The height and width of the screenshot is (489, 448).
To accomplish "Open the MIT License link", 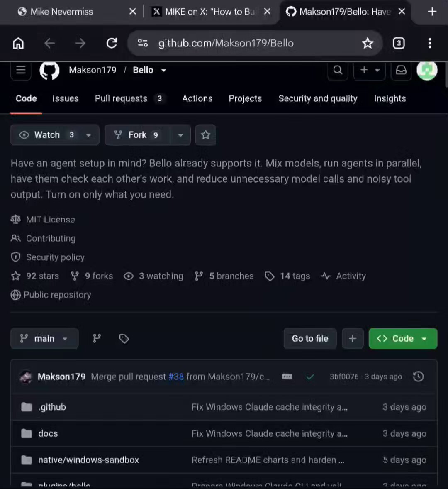I will [x=51, y=220].
